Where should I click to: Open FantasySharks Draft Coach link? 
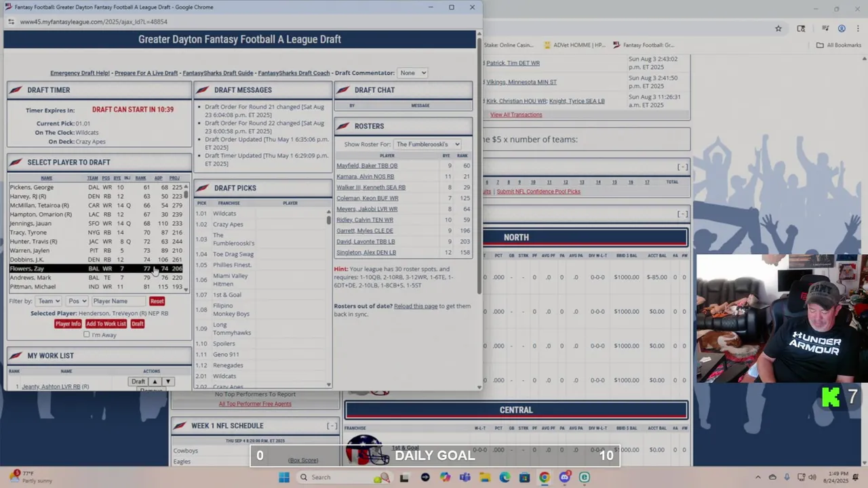[294, 73]
